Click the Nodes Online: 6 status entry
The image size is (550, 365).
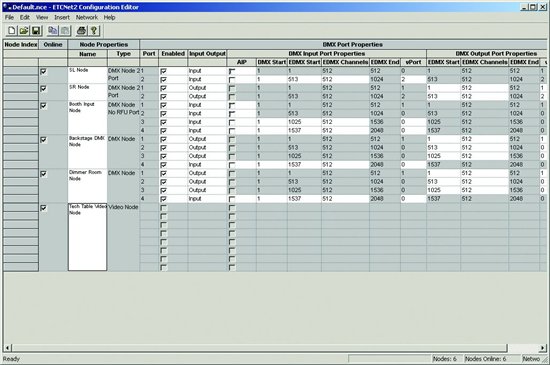(485, 359)
